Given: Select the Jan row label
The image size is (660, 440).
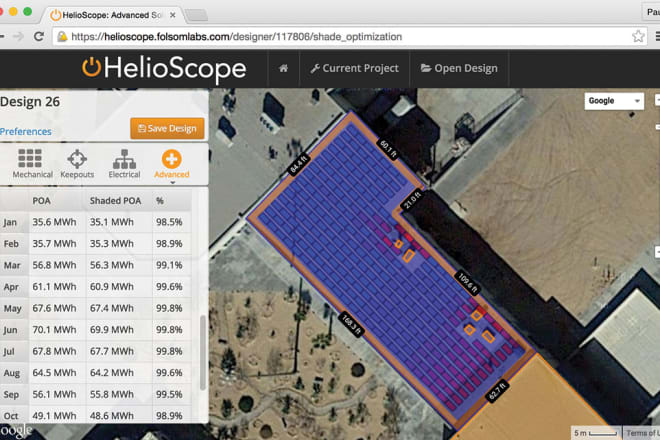Looking at the screenshot, I should point(10,222).
